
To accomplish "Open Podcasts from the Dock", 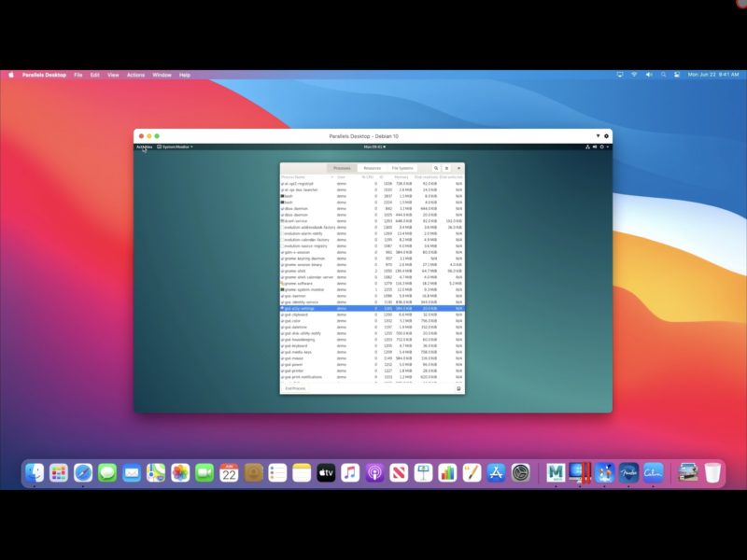I will (374, 473).
